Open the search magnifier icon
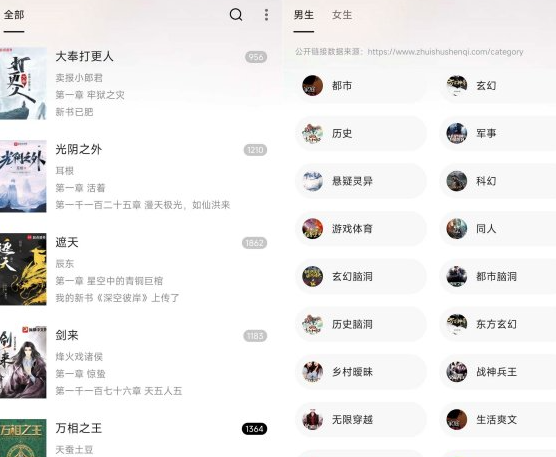 (236, 15)
